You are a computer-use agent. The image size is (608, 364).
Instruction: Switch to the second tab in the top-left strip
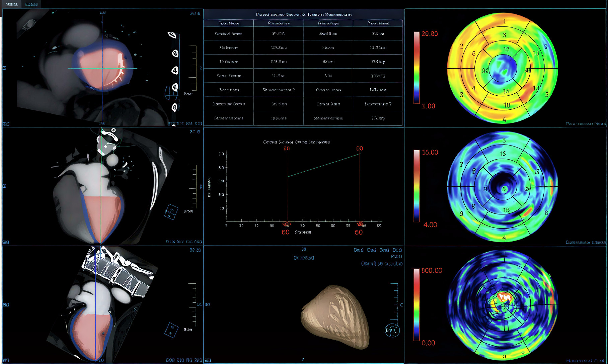[31, 4]
